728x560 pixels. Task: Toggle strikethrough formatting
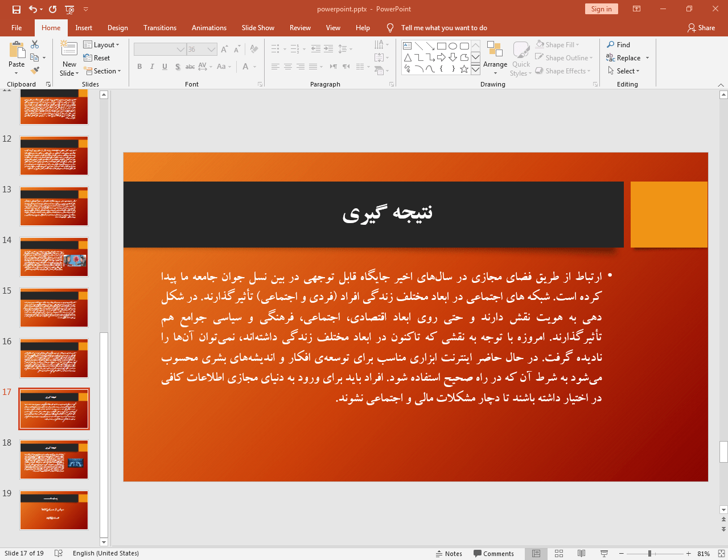tap(190, 67)
